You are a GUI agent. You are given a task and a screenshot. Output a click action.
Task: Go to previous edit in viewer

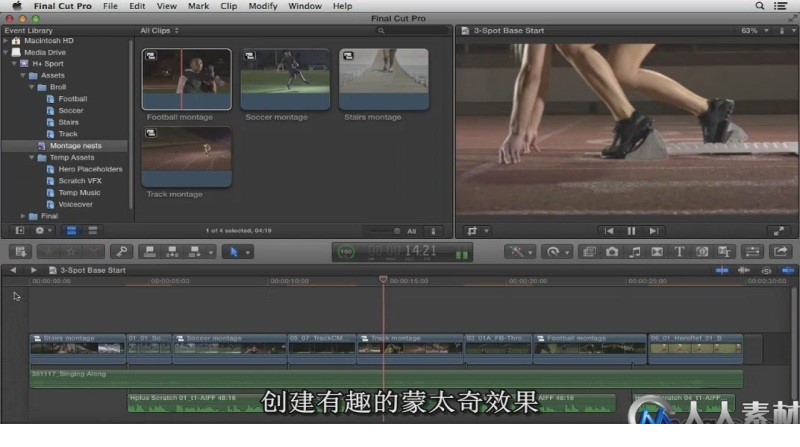click(x=609, y=231)
